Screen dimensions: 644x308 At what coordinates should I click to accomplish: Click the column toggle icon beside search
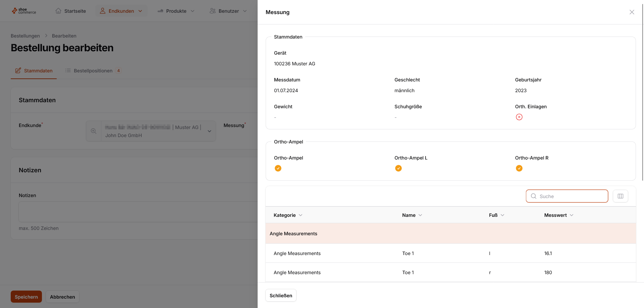point(620,196)
